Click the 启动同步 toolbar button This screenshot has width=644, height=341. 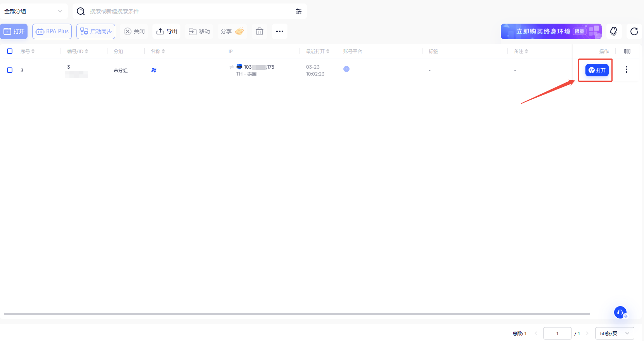pyautogui.click(x=96, y=31)
